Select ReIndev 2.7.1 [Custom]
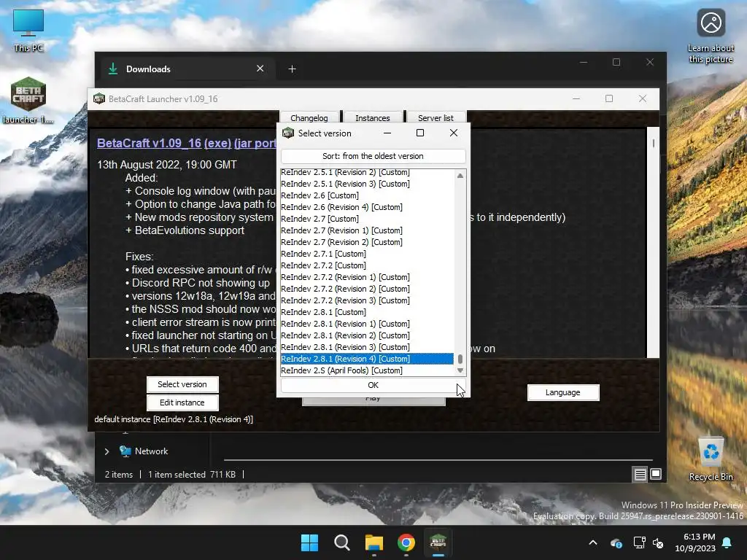Screen dimensions: 747x560 coord(367,254)
